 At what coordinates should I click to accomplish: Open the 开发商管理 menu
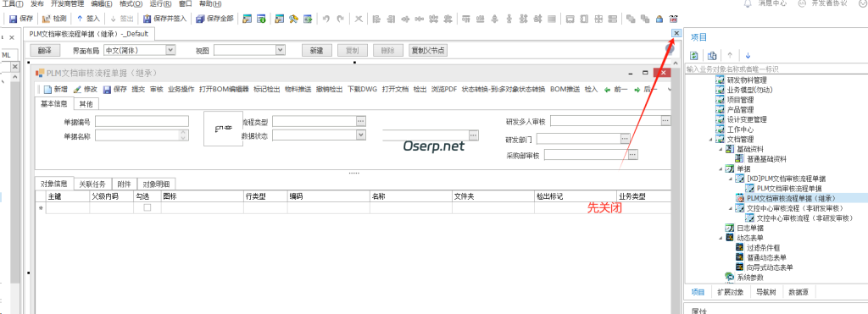67,3
